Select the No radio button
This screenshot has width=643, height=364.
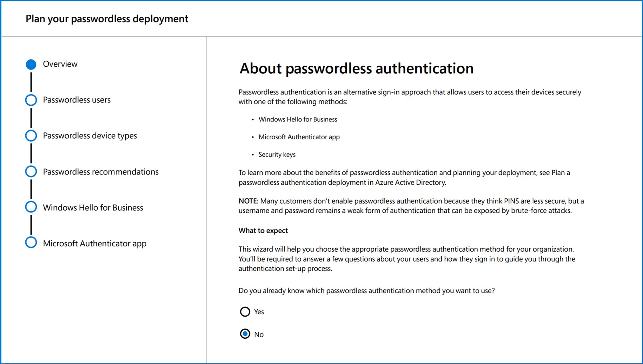click(x=245, y=334)
